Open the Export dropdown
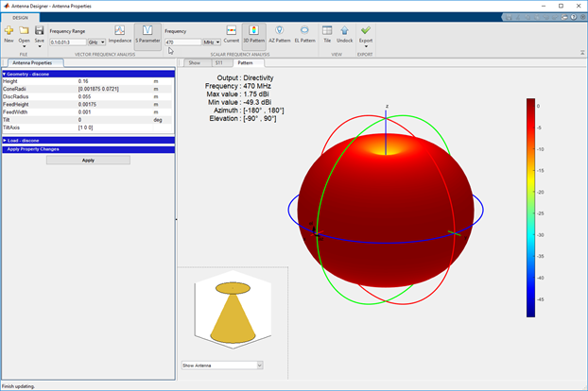Image resolution: width=588 pixels, height=391 pixels. 366,35
